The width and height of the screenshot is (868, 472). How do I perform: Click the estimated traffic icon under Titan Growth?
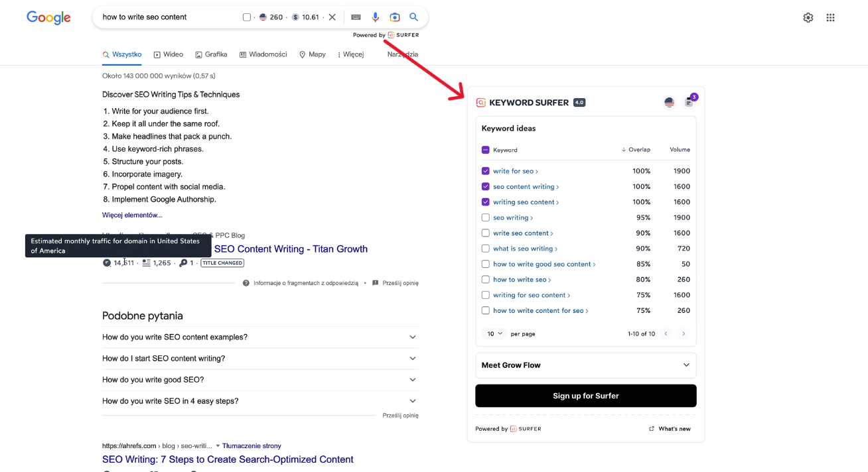click(x=107, y=263)
